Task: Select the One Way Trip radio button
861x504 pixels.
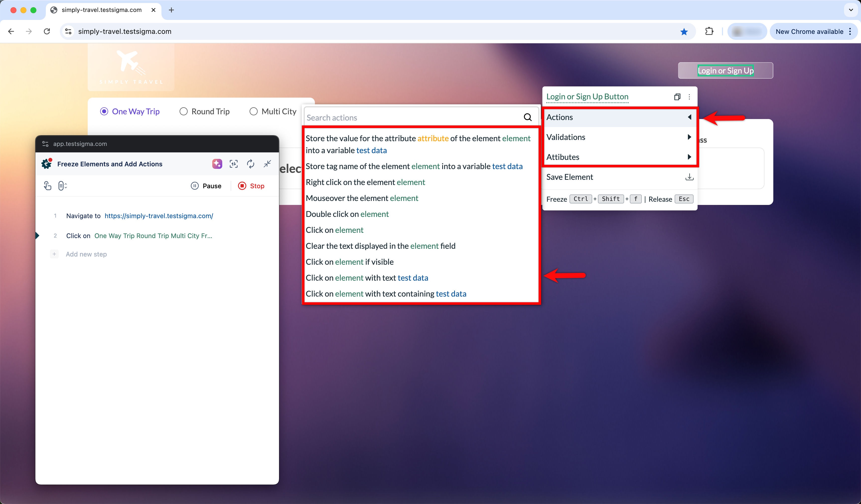Action: [x=104, y=112]
